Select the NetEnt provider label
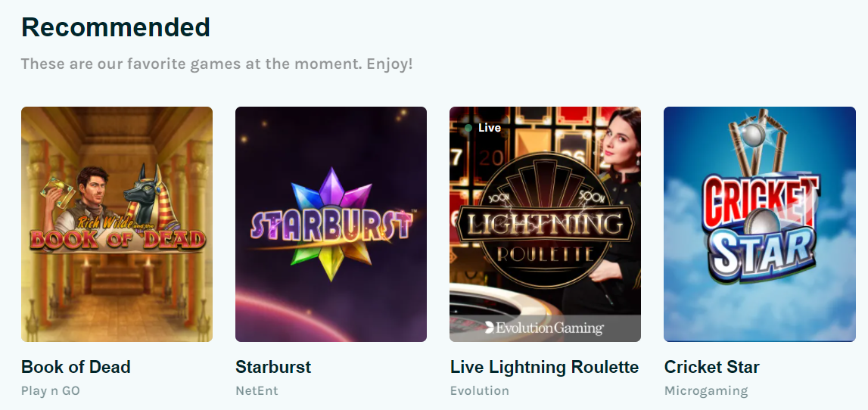 coord(257,390)
